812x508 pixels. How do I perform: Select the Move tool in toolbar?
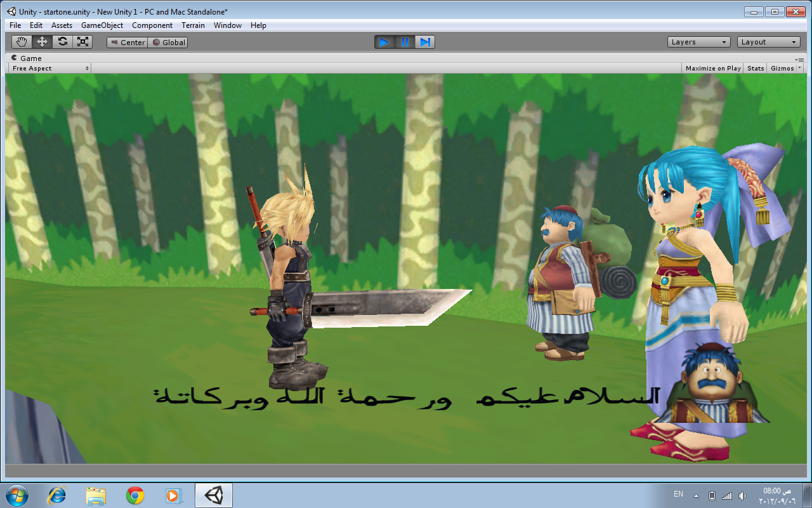[43, 42]
